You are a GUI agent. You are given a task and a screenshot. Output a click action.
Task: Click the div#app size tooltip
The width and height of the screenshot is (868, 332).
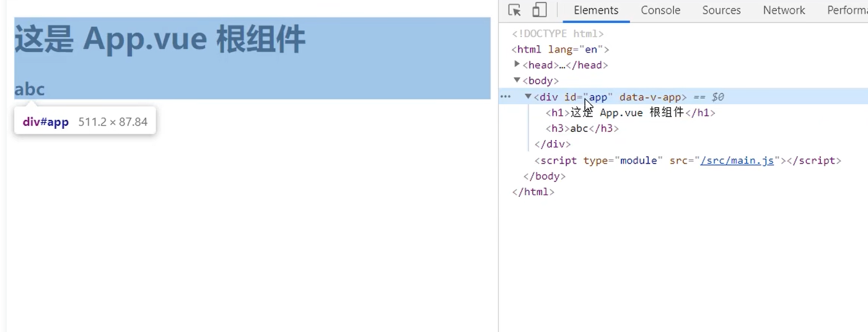85,121
